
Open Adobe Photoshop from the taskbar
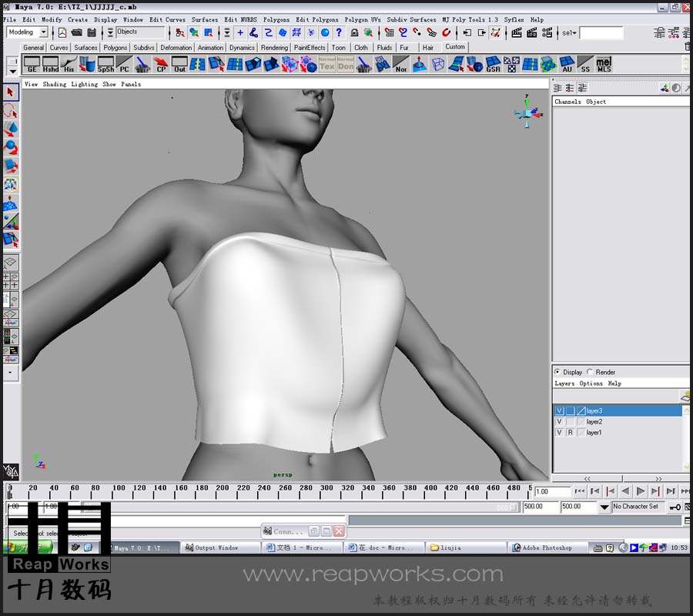[546, 548]
